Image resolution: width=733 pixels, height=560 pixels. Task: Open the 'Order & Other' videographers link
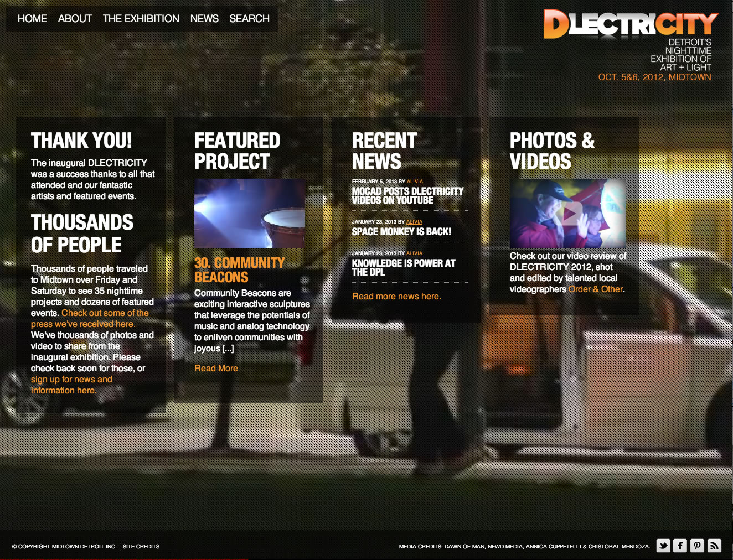pos(596,289)
